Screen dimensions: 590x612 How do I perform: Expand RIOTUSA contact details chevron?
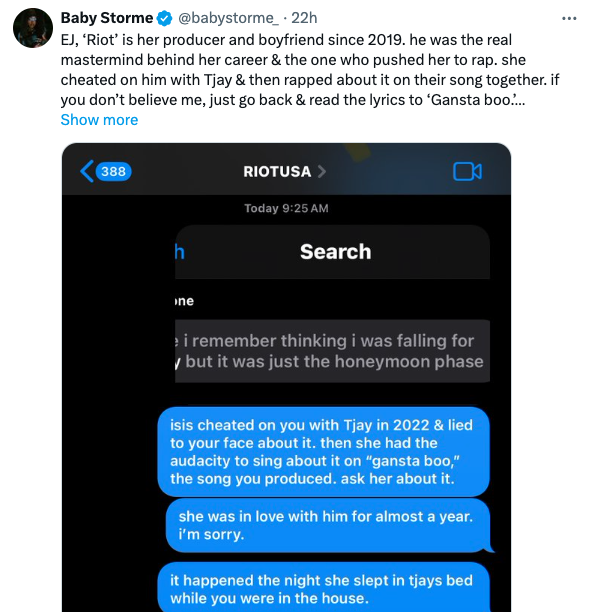(x=321, y=171)
